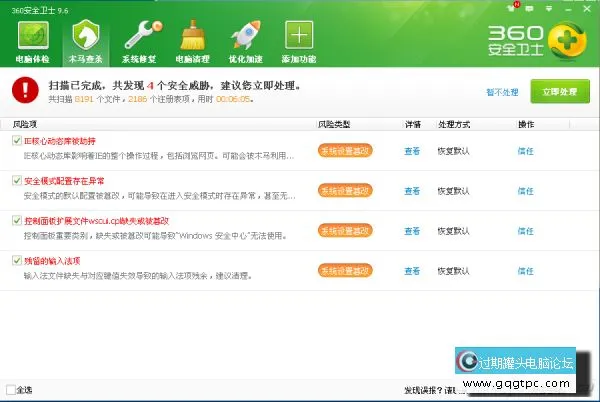The image size is (600, 402).
Task: Tick the 全选 select-all checkbox
Action: pyautogui.click(x=11, y=390)
